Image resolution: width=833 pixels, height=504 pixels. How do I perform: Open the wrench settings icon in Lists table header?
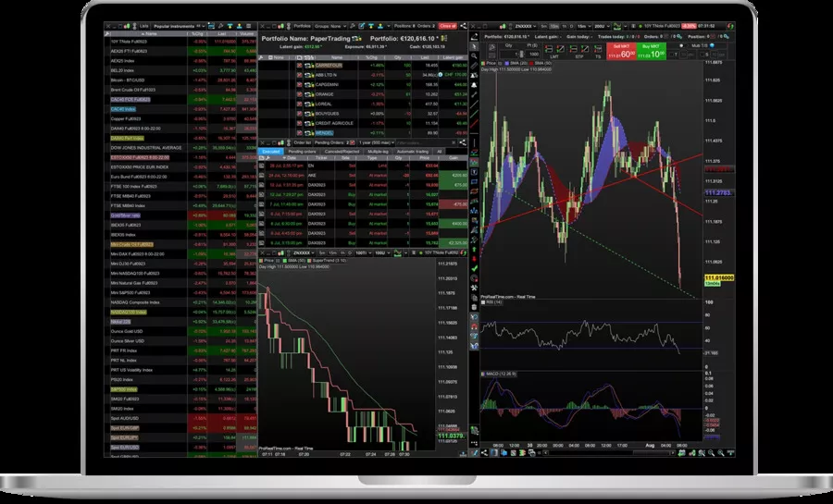(106, 34)
